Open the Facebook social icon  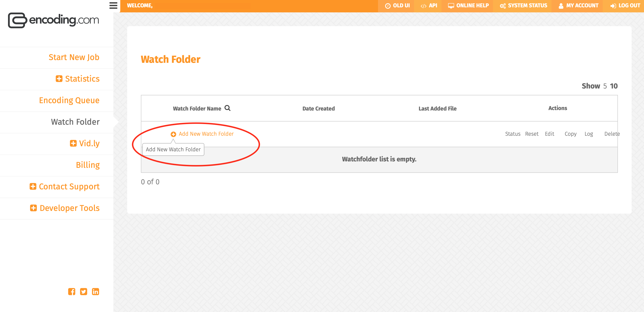[71, 292]
